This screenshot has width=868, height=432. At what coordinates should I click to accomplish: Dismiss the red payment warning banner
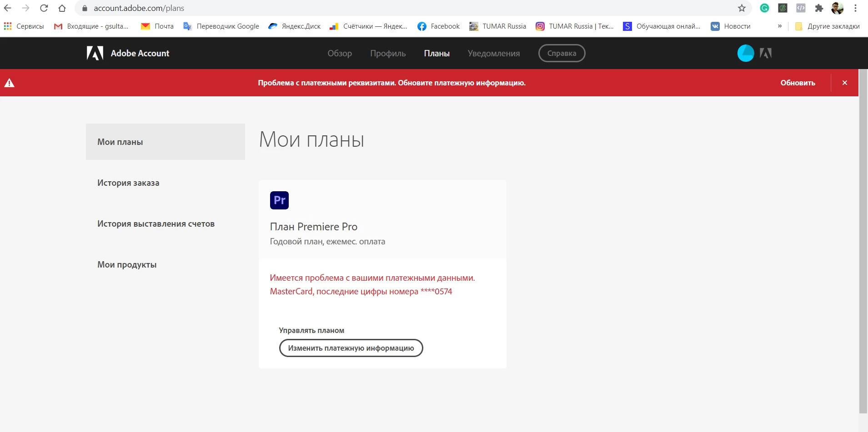tap(845, 83)
